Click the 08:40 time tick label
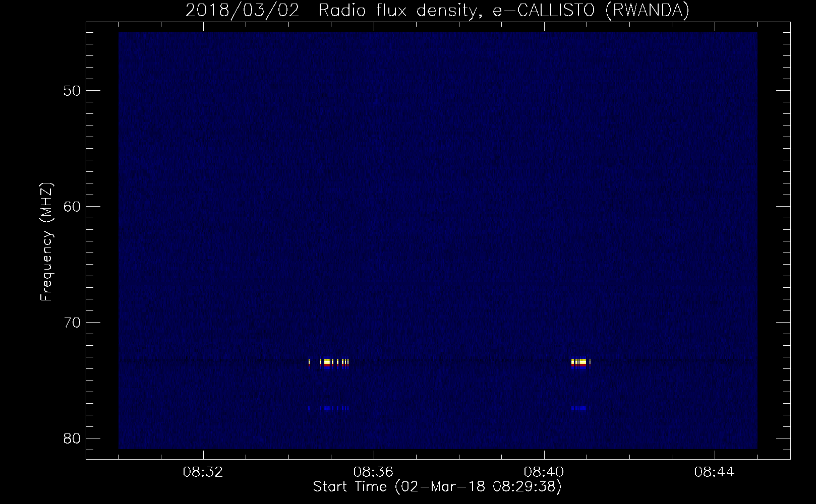816x504 pixels. (544, 472)
